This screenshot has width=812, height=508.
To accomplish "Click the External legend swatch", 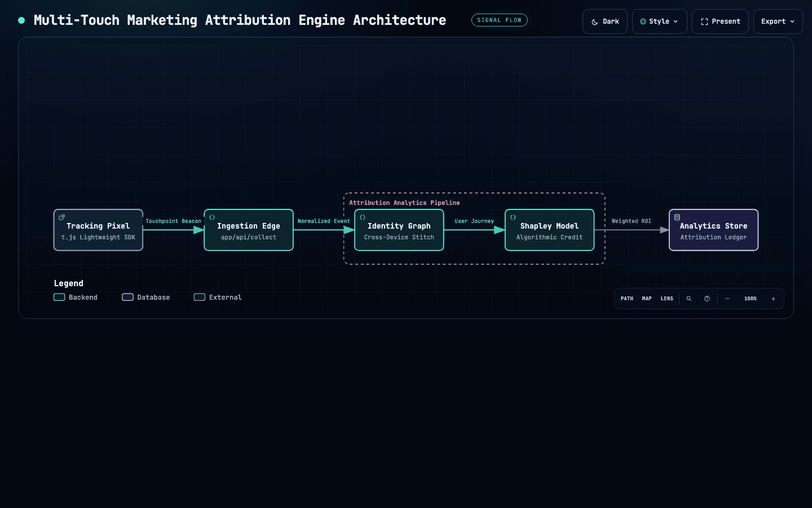I will click(200, 297).
